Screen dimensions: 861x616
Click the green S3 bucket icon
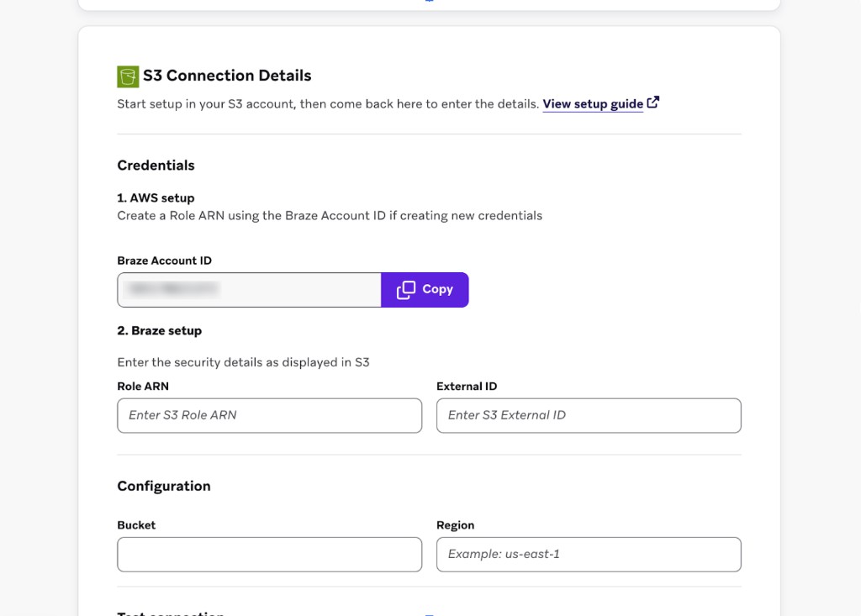pyautogui.click(x=128, y=76)
